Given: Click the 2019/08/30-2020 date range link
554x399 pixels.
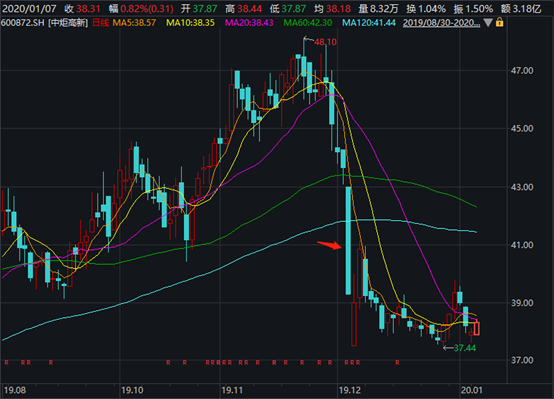Looking at the screenshot, I should coord(441,23).
